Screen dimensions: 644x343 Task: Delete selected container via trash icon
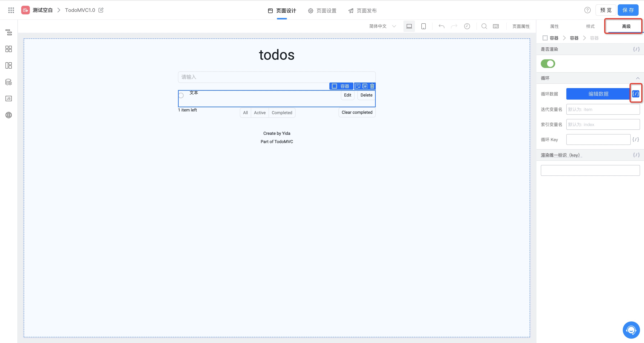[x=372, y=86]
